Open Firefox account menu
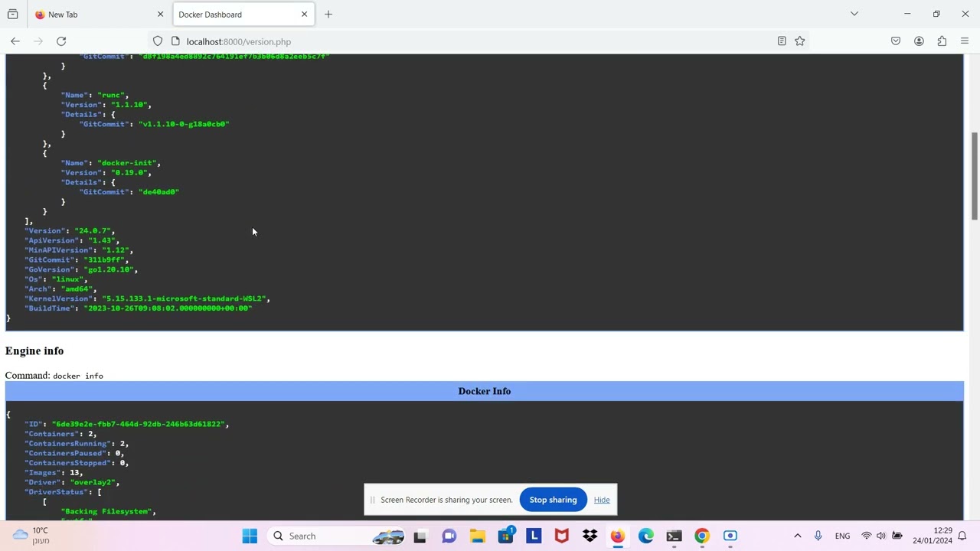 coord(919,41)
